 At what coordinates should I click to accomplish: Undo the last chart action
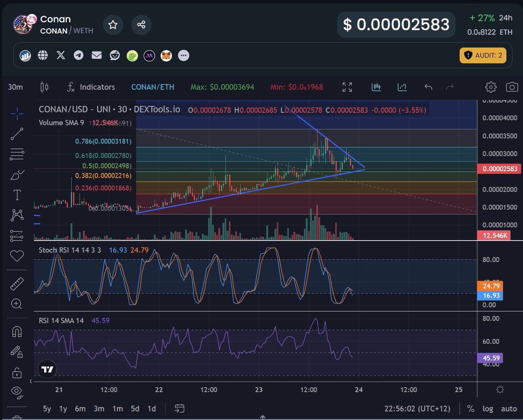click(x=428, y=87)
